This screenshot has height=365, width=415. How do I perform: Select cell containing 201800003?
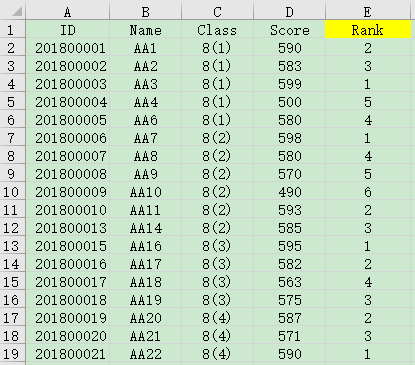[x=68, y=84]
